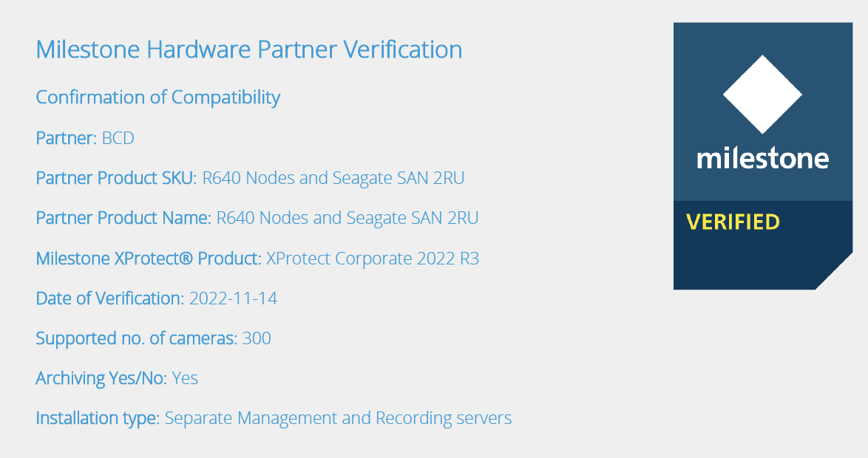This screenshot has width=868, height=458.
Task: Click the 'Installation type:' label
Action: [x=98, y=418]
